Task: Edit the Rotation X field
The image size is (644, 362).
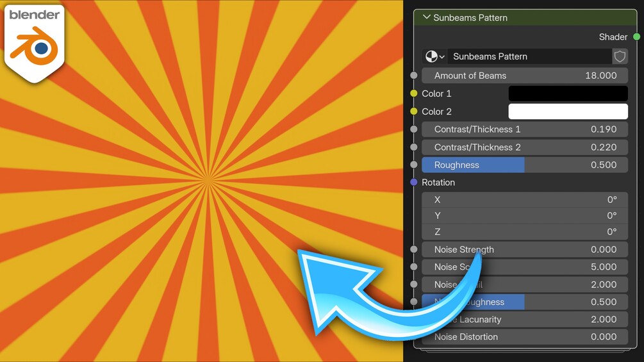Action: 524,199
